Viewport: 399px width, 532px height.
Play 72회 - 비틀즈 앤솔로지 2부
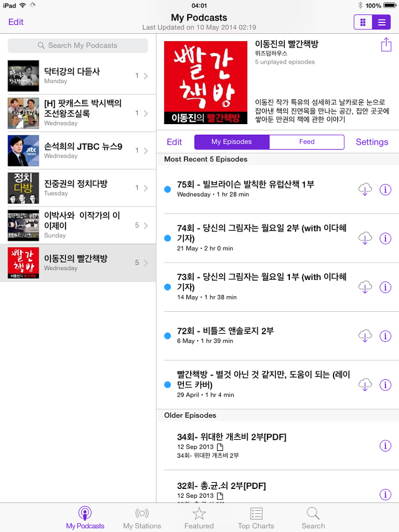click(x=225, y=331)
